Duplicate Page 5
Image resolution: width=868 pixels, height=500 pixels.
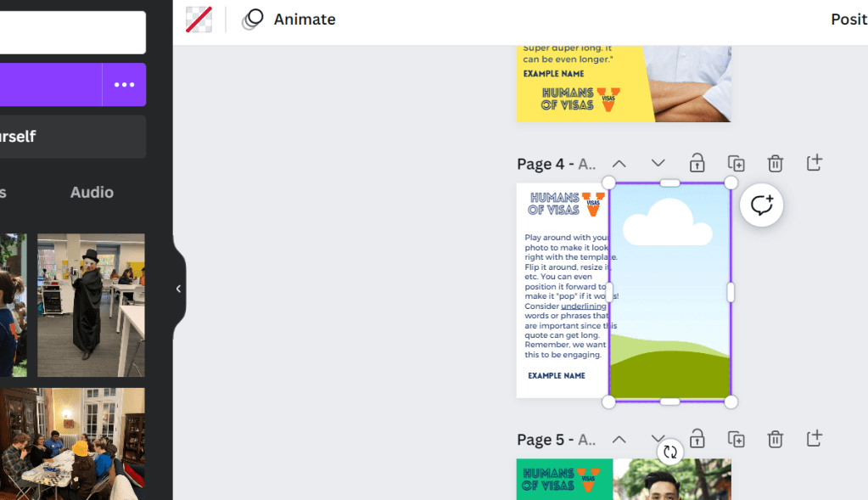(736, 439)
